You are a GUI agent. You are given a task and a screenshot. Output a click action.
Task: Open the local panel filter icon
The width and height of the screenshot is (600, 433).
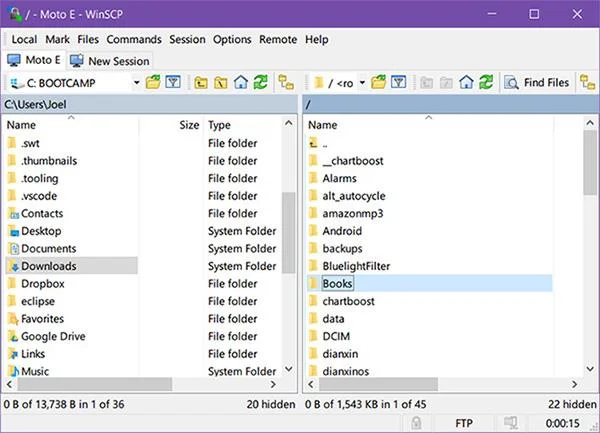(173, 82)
